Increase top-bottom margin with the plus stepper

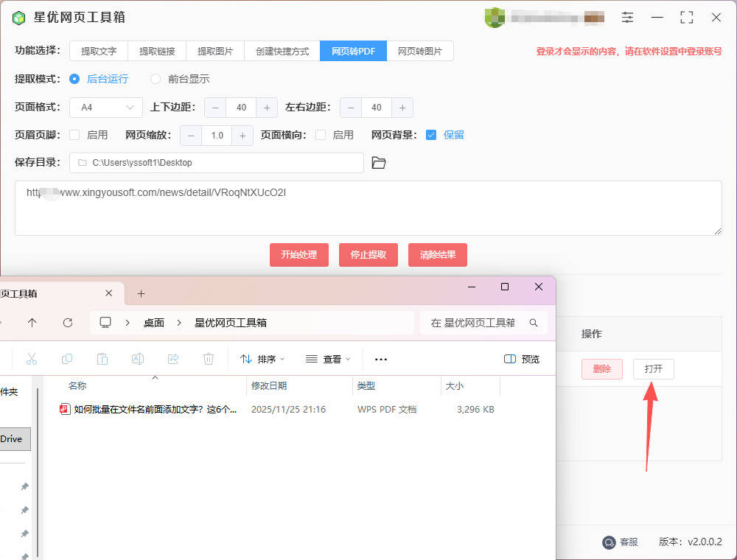pyautogui.click(x=266, y=107)
